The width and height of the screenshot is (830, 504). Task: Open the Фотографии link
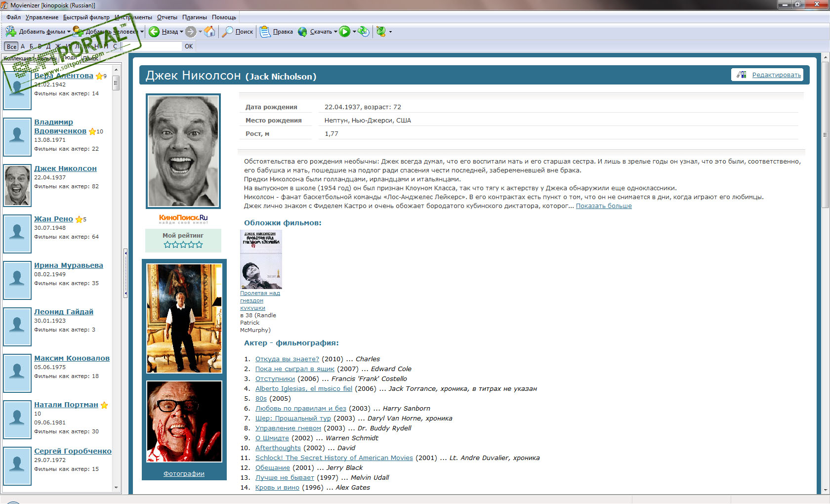click(x=184, y=474)
